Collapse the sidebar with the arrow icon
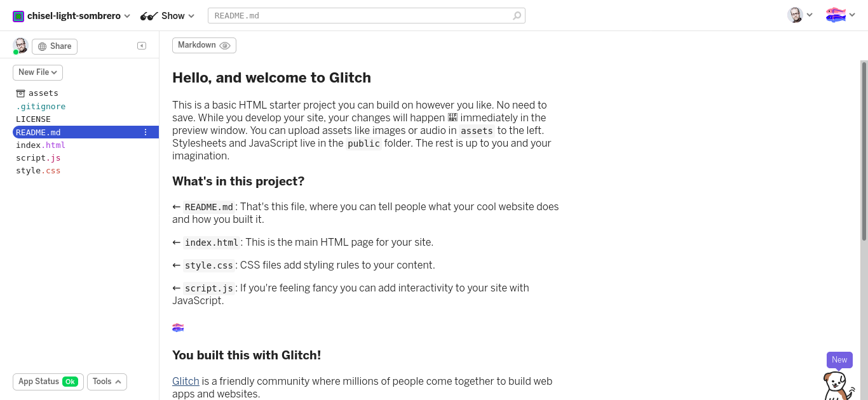This screenshot has height=400, width=868. (142, 46)
